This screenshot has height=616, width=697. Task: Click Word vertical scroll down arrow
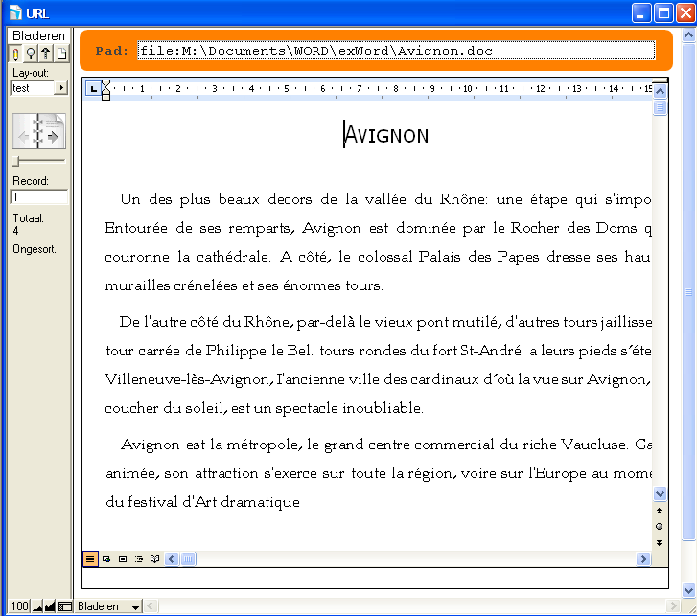click(661, 493)
